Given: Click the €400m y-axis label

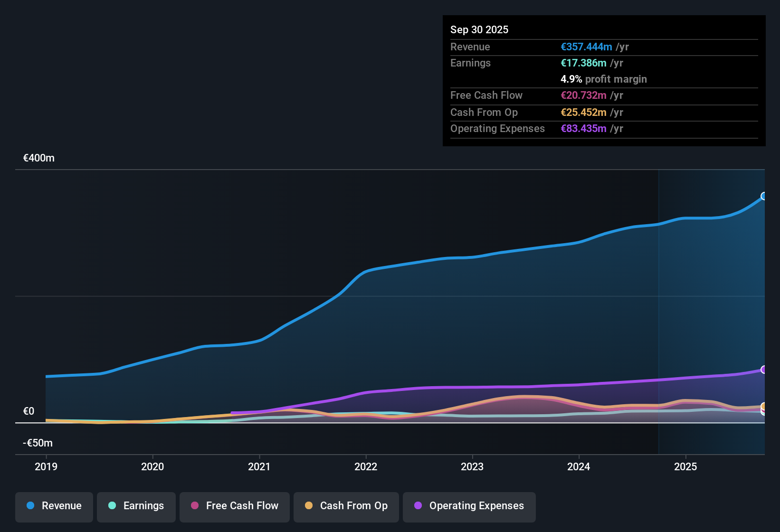Looking at the screenshot, I should coord(39,158).
